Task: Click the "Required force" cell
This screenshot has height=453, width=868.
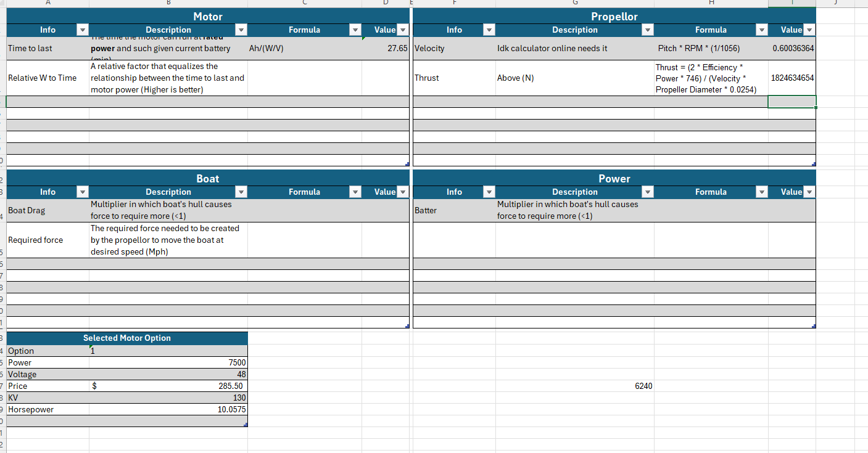Action: coord(48,240)
